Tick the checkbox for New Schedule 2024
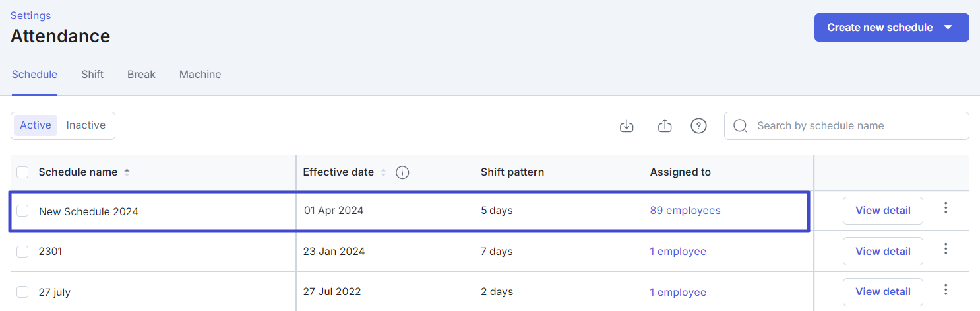Image resolution: width=980 pixels, height=311 pixels. 22,211
